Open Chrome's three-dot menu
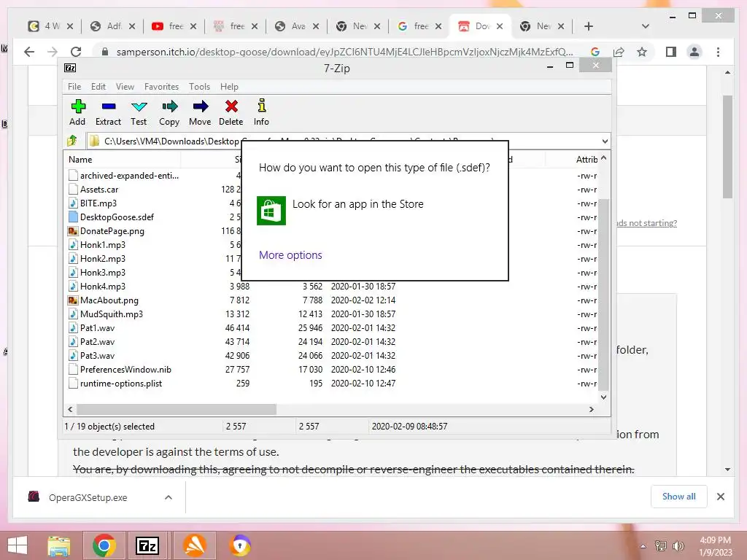747x560 pixels. click(719, 52)
